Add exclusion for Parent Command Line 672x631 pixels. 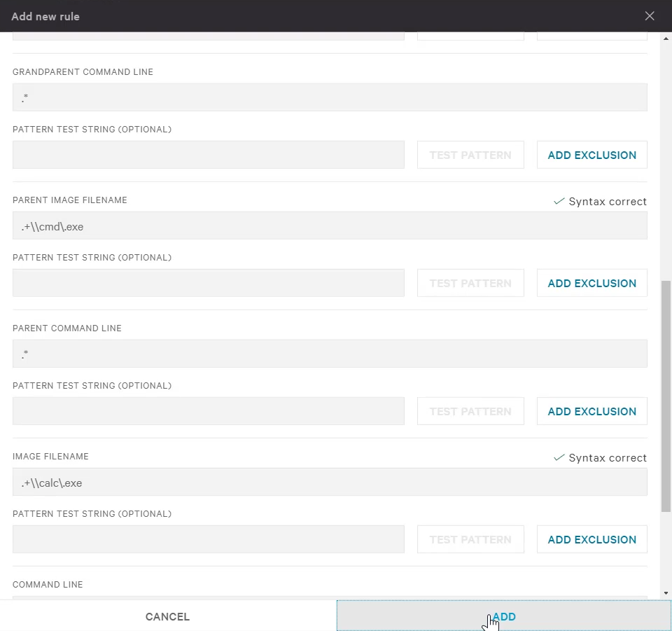click(592, 411)
